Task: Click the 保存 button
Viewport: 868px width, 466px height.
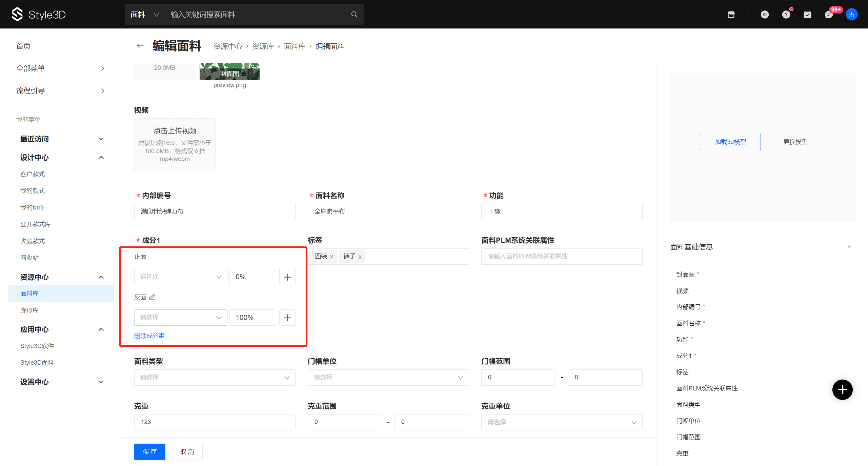Action: (149, 452)
